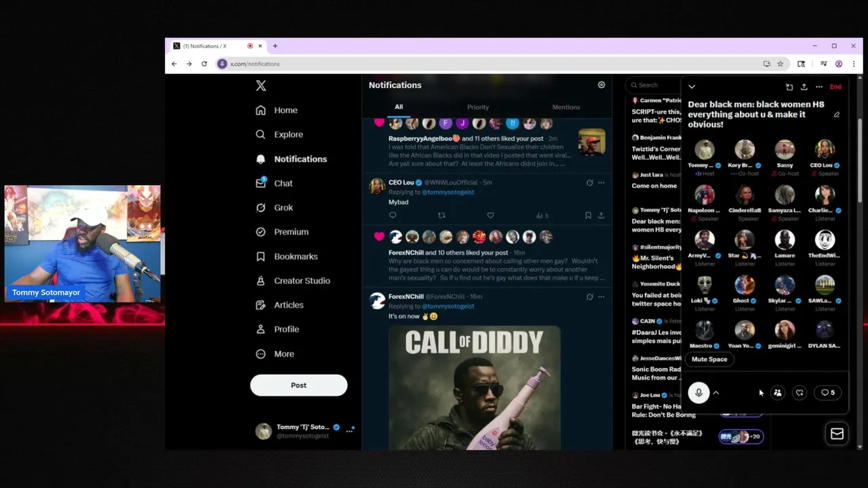
Task: Repost CEO Lou's Mybad post
Action: [x=441, y=216]
